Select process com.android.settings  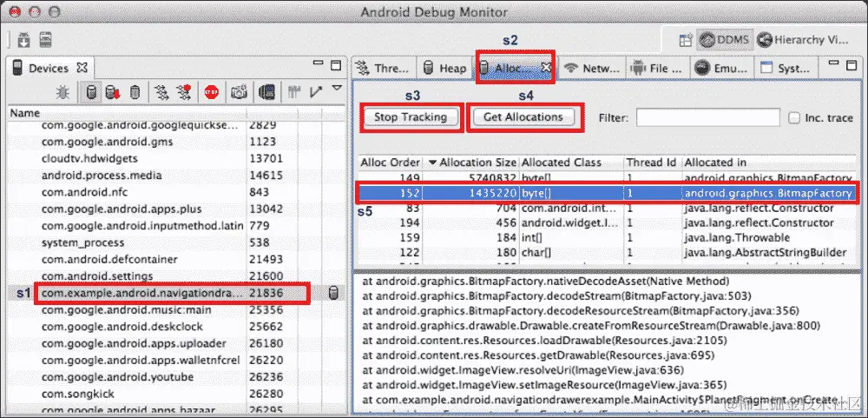[x=176, y=276]
